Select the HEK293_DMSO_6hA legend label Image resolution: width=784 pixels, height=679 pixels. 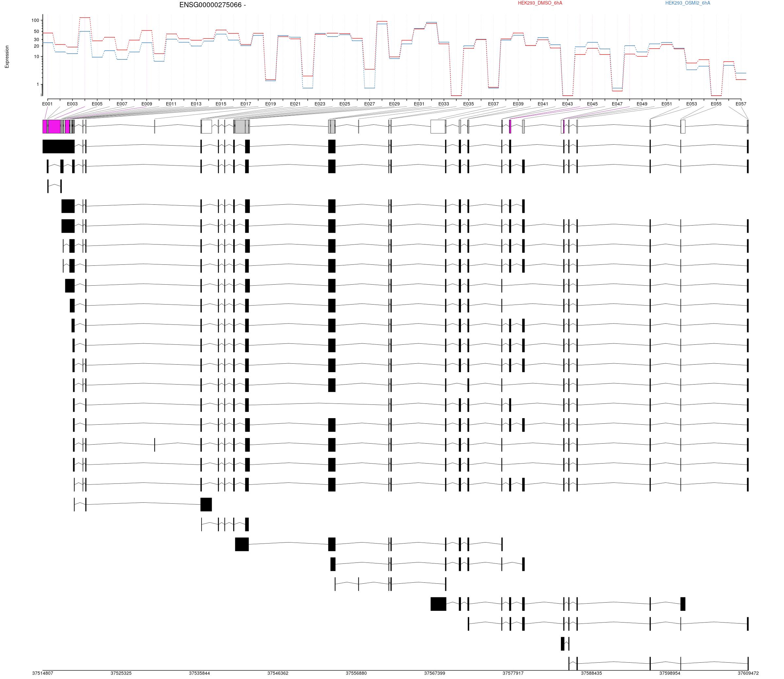(540, 3)
